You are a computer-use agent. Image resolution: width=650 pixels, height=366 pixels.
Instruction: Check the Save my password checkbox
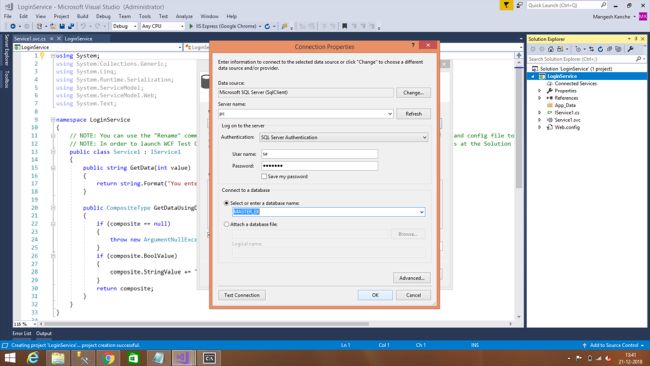click(x=264, y=177)
